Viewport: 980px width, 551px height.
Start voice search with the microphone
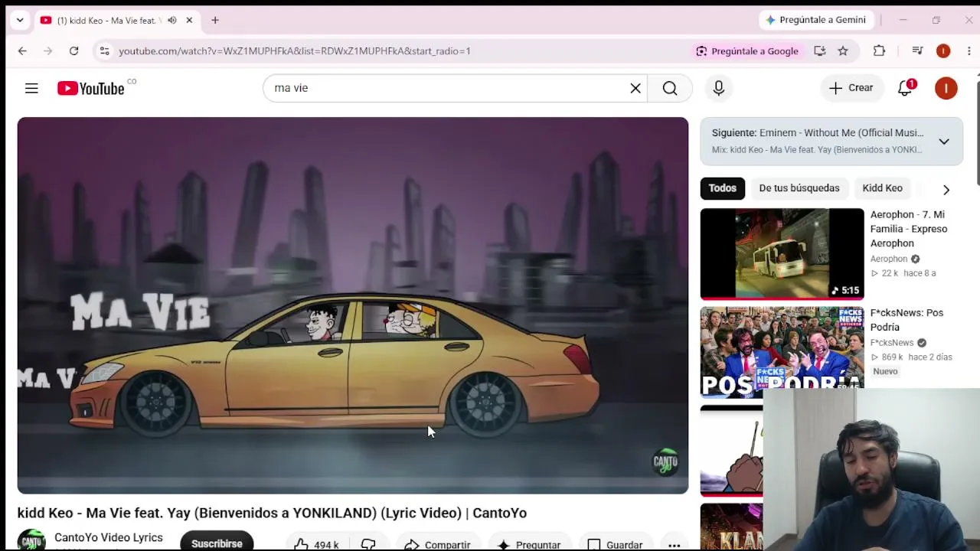tap(718, 88)
